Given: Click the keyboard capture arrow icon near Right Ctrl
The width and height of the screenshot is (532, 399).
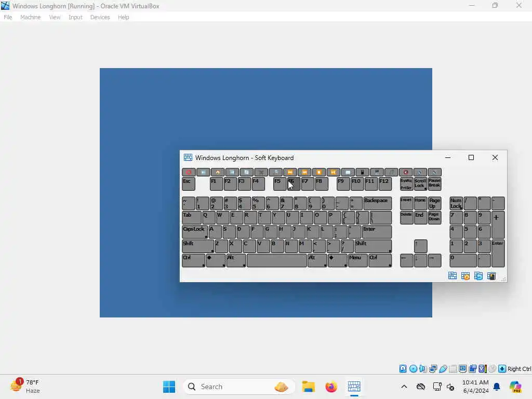Looking at the screenshot, I should [x=502, y=368].
